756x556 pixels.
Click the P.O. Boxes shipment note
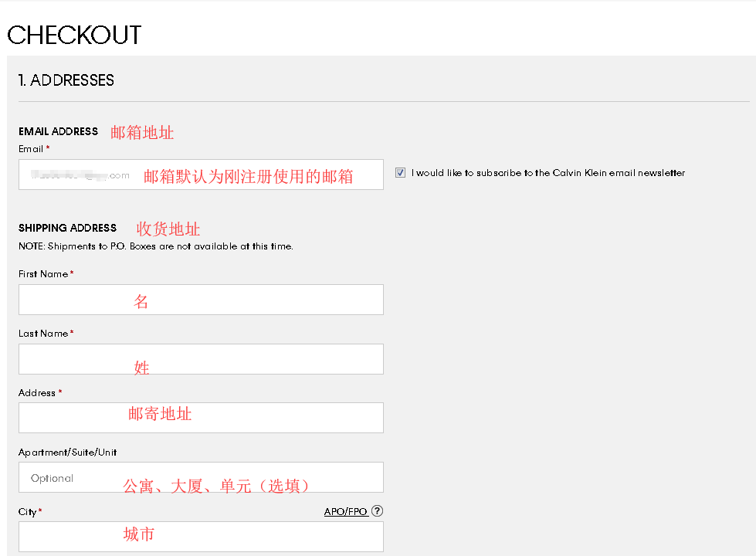(x=156, y=246)
